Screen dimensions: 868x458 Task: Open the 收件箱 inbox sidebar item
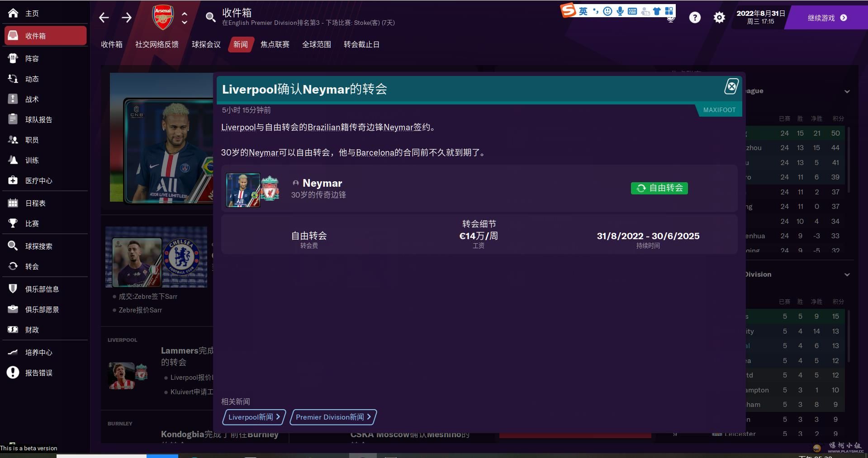45,36
